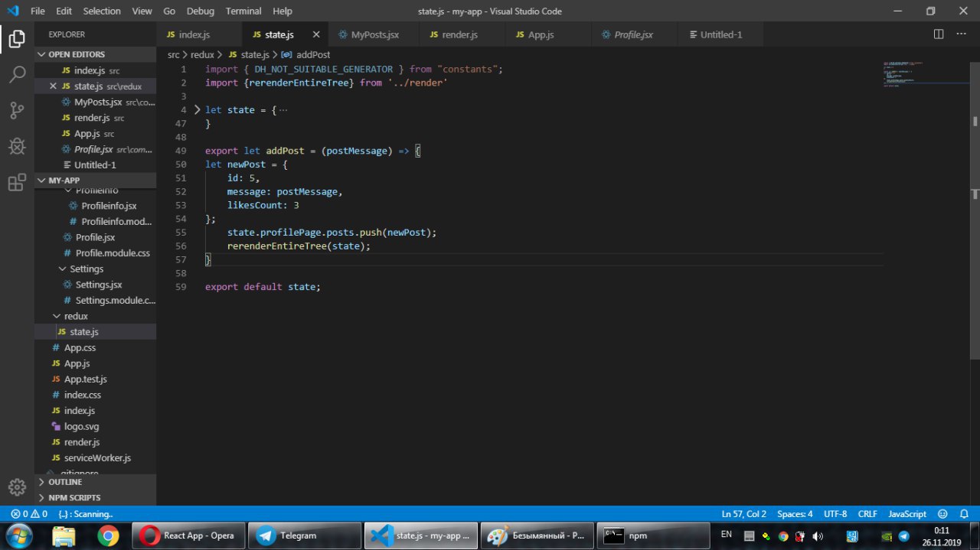Expand the NPM Scripts section
Image resolution: width=980 pixels, height=550 pixels.
tap(74, 498)
